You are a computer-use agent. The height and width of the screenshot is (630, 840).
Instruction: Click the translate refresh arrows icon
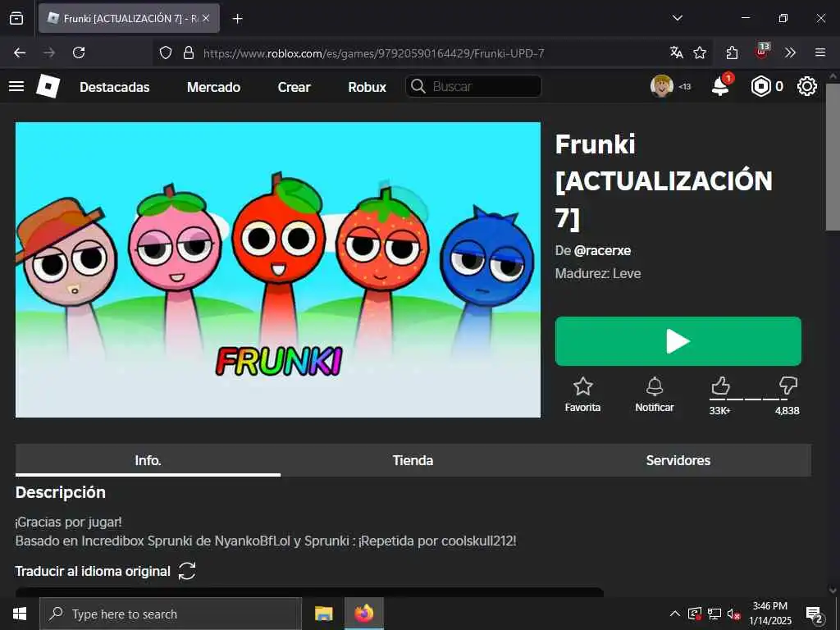tap(187, 571)
